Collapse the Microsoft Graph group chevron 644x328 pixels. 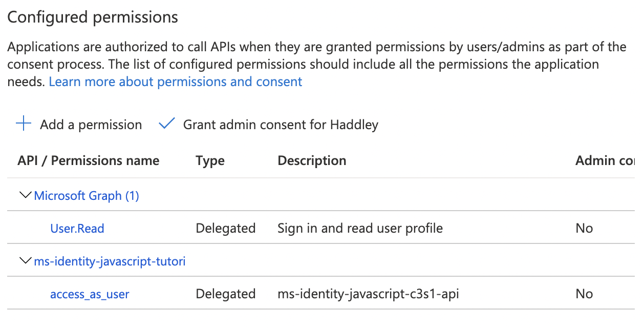(x=25, y=195)
